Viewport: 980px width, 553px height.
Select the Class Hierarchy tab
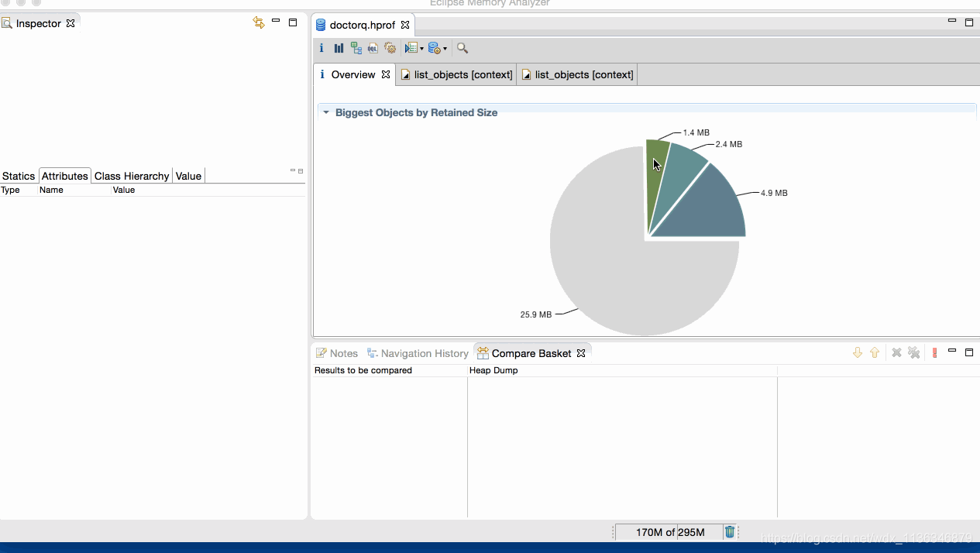pyautogui.click(x=132, y=176)
